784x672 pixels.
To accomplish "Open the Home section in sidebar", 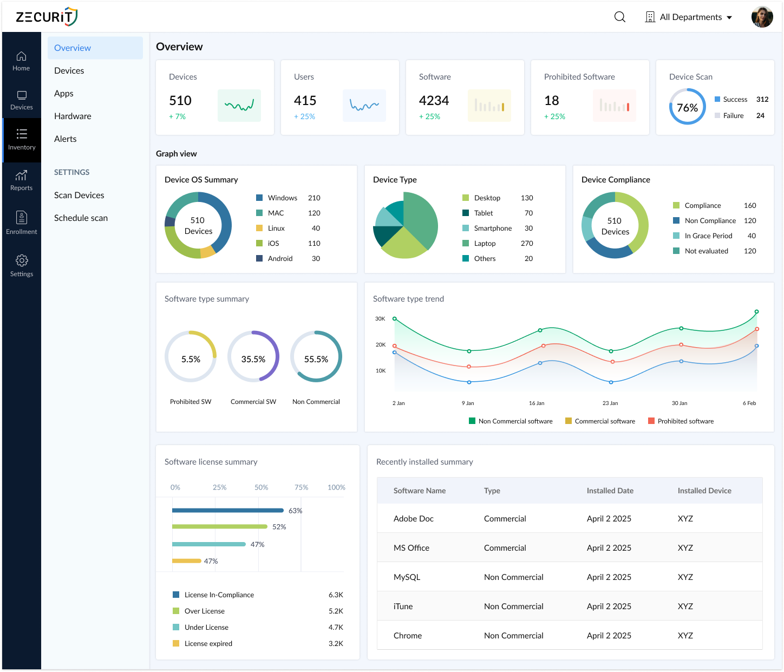I will 21,61.
